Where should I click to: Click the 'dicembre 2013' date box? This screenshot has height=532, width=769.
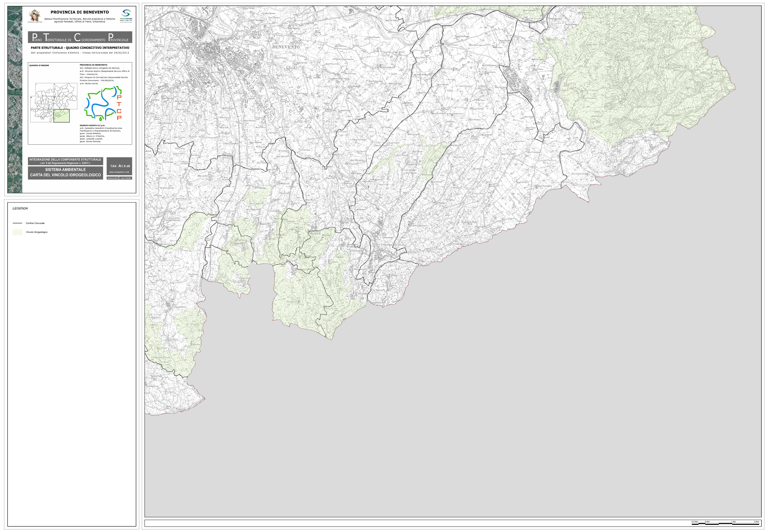(113, 178)
